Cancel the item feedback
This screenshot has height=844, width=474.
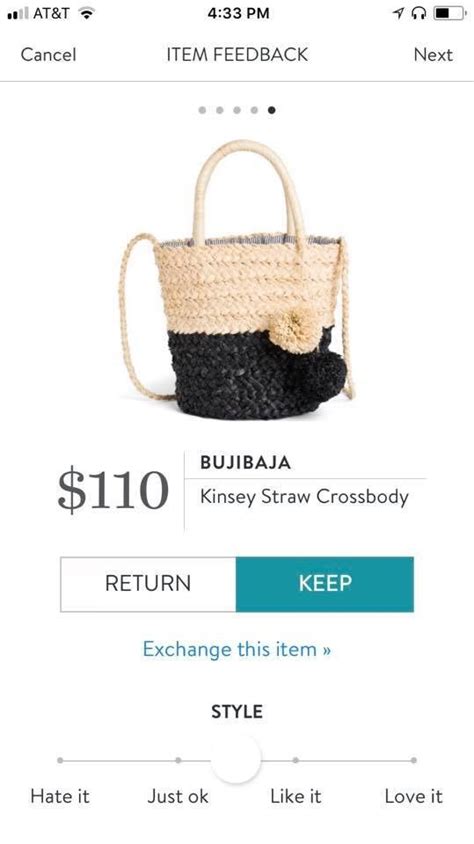pos(48,54)
